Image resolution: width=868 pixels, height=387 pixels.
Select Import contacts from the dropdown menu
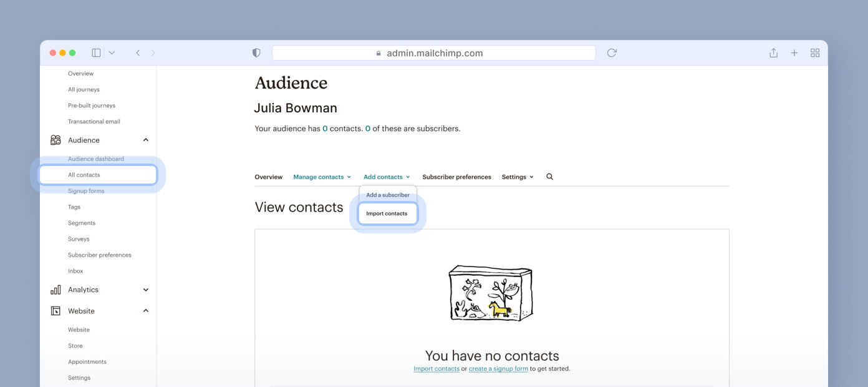387,213
